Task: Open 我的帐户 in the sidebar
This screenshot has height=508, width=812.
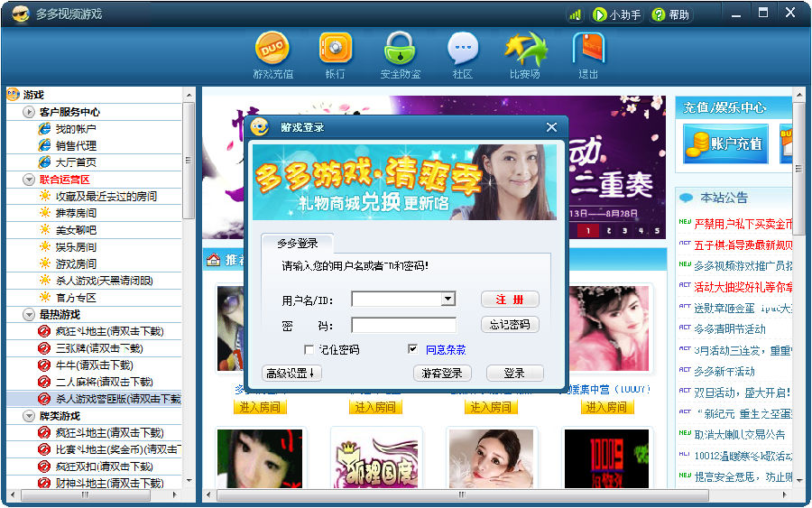Action: 76,129
